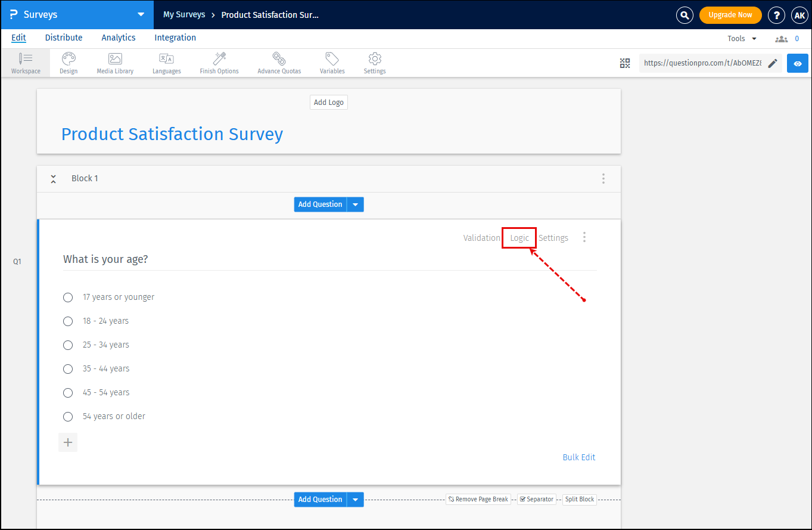This screenshot has width=812, height=530.
Task: Open the Logic tab for Q1
Action: 519,237
